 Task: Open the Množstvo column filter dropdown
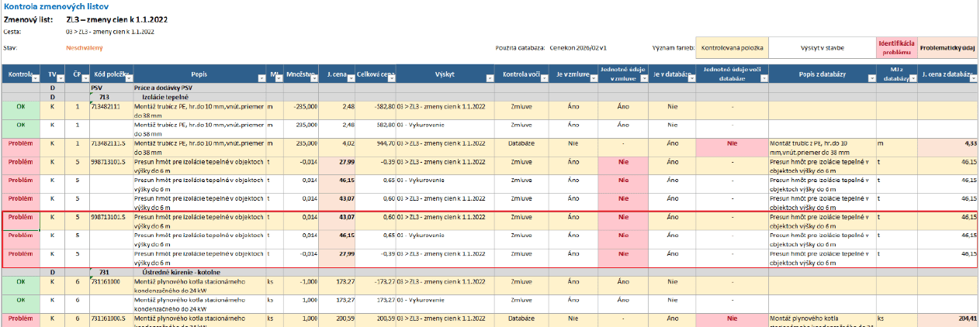[x=314, y=78]
